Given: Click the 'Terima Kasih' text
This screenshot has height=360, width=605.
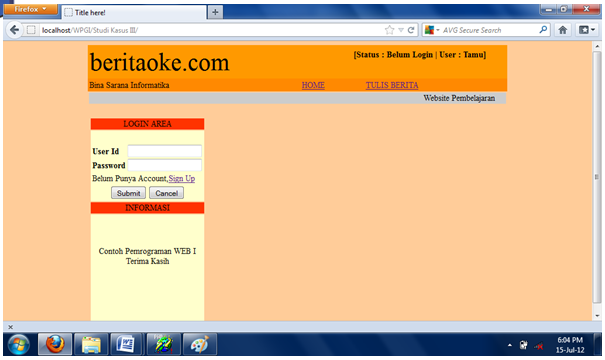Looking at the screenshot, I should pyautogui.click(x=147, y=261).
